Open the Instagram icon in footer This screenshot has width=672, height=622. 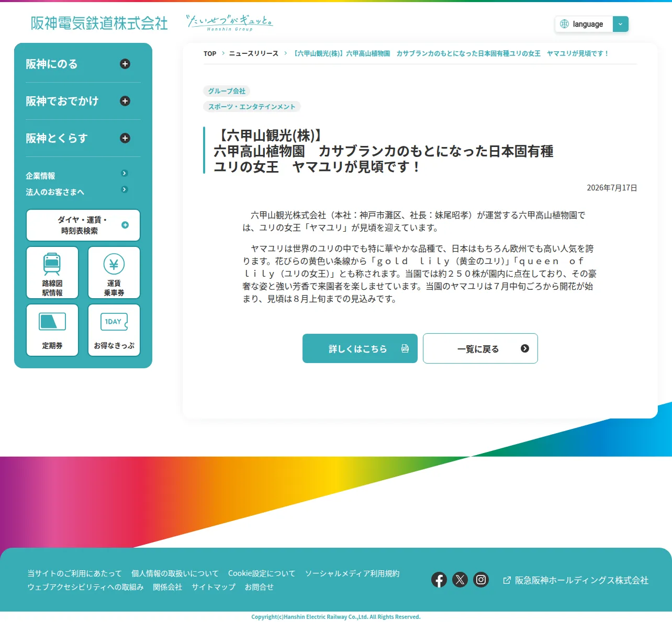tap(481, 580)
